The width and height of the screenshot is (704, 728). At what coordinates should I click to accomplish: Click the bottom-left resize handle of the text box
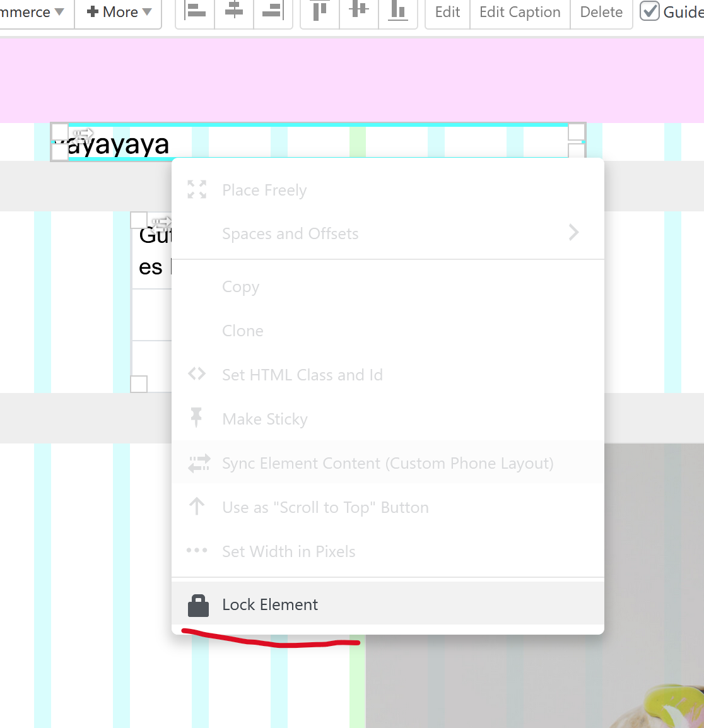pos(139,384)
